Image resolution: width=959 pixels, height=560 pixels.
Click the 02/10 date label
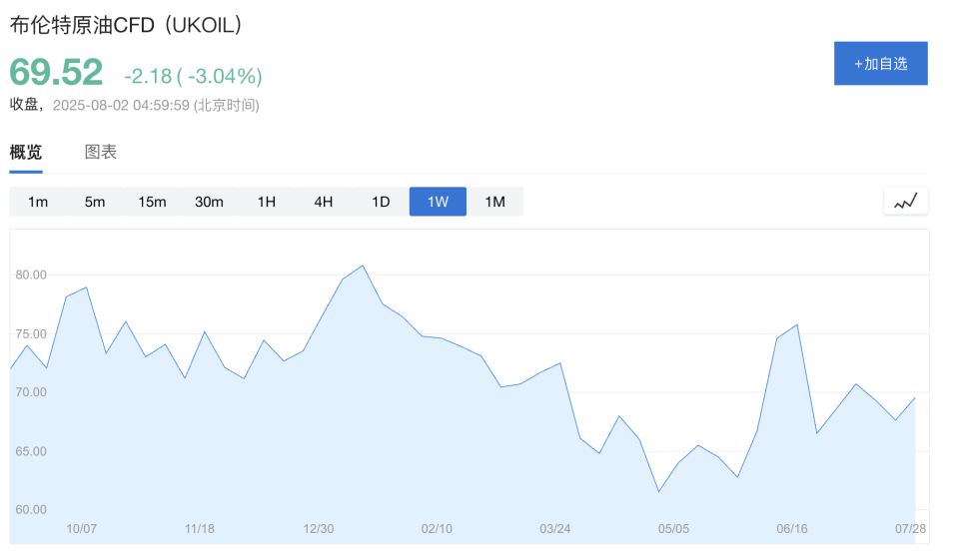pos(437,529)
